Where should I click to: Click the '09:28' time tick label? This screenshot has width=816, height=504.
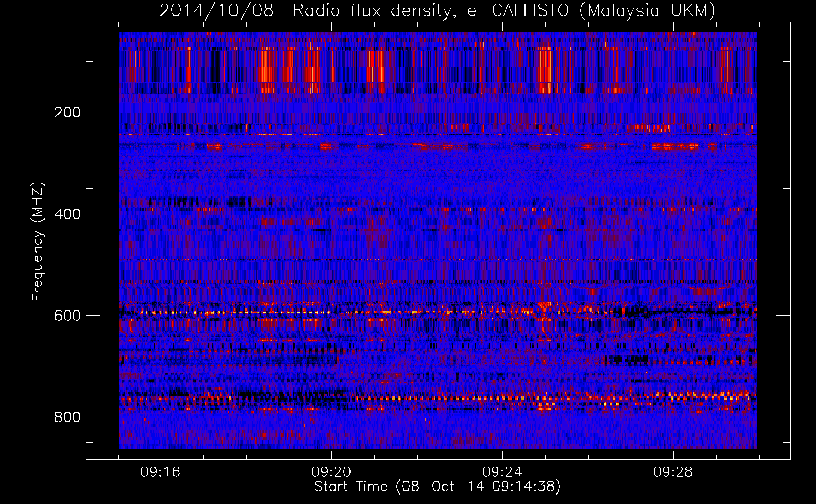673,472
